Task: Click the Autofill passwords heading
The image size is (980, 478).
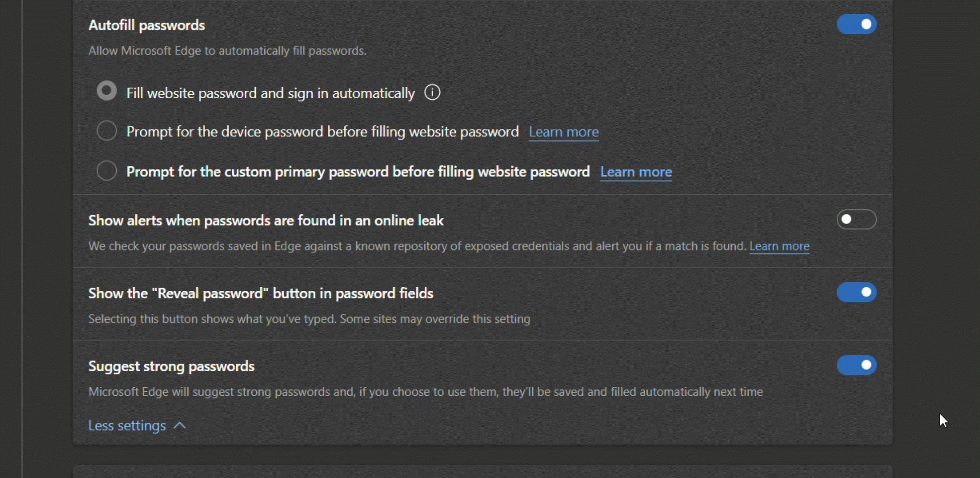Action: (x=146, y=25)
